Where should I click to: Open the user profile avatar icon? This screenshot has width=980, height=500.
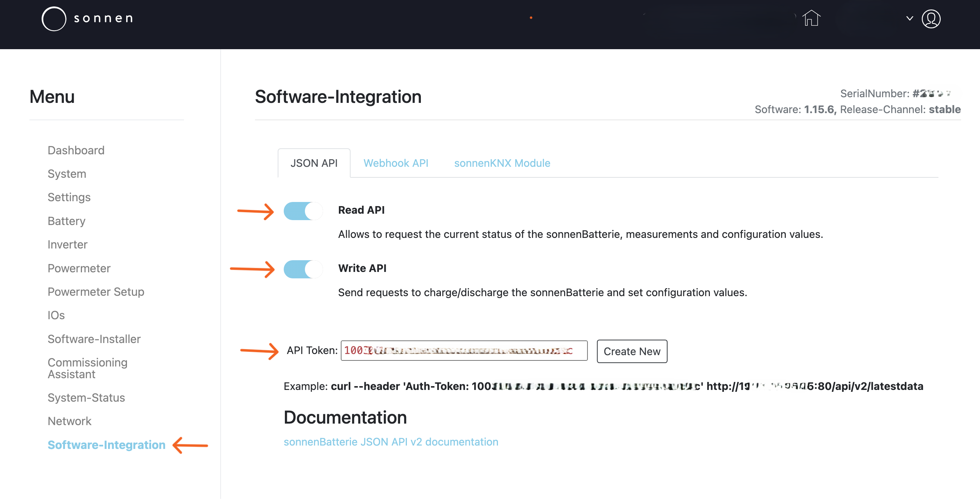[x=931, y=19]
